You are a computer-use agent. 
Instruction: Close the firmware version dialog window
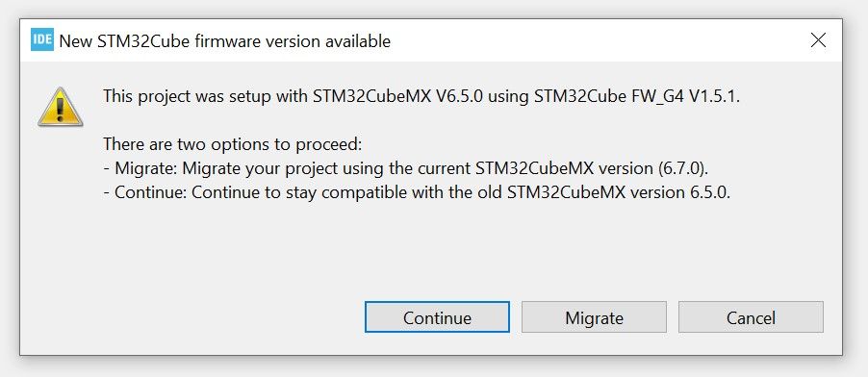tap(818, 40)
